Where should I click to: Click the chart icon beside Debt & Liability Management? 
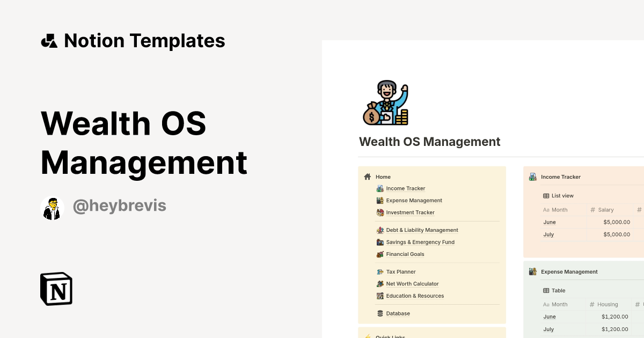point(380,230)
